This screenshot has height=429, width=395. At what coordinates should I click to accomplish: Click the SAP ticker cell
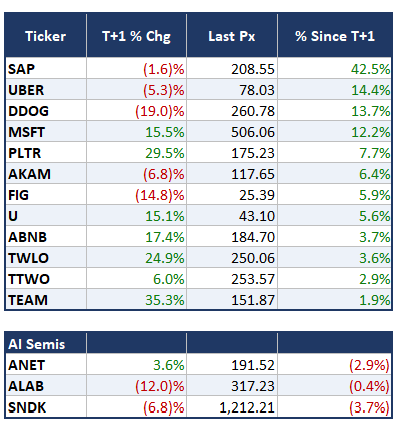tap(46, 69)
